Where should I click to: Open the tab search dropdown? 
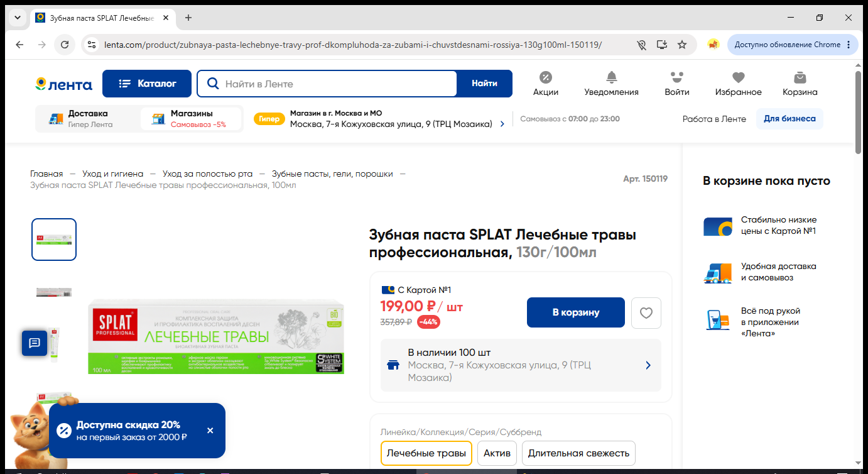(x=16, y=18)
